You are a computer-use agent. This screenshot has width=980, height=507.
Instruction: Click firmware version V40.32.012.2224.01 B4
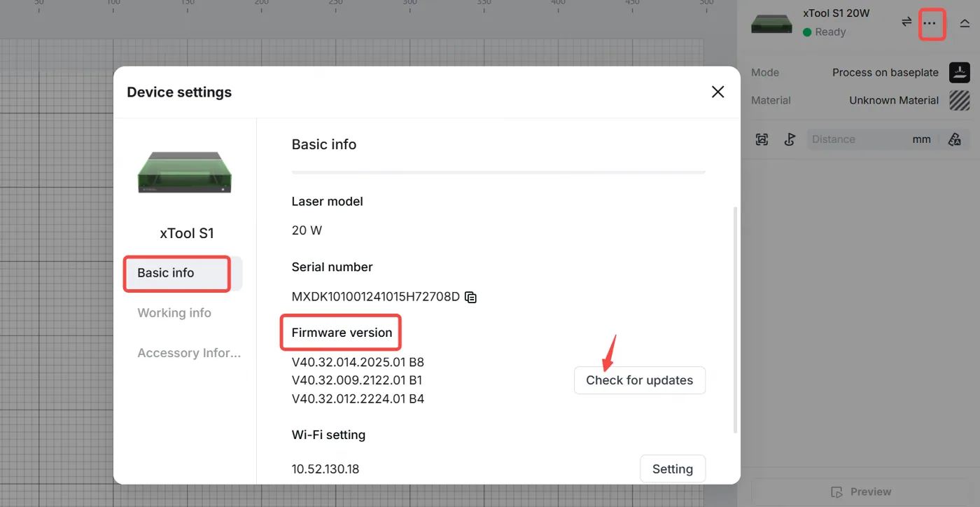pos(358,399)
